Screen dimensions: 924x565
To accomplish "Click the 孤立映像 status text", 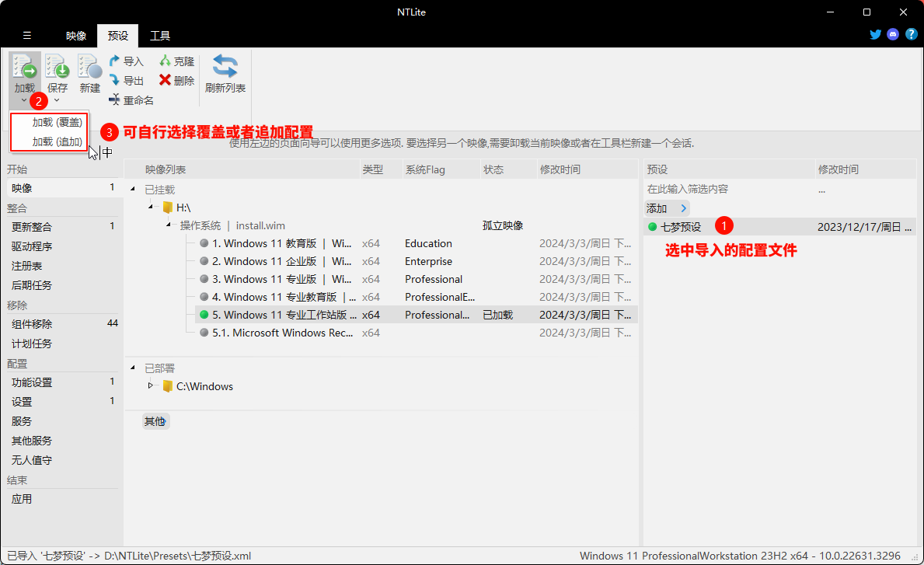I will [x=503, y=225].
